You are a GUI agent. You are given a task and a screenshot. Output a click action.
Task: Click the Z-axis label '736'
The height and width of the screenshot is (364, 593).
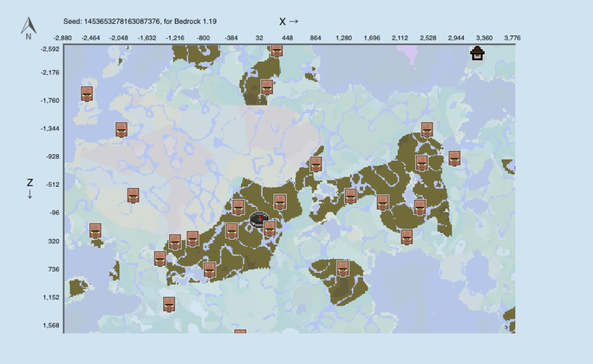pos(53,269)
